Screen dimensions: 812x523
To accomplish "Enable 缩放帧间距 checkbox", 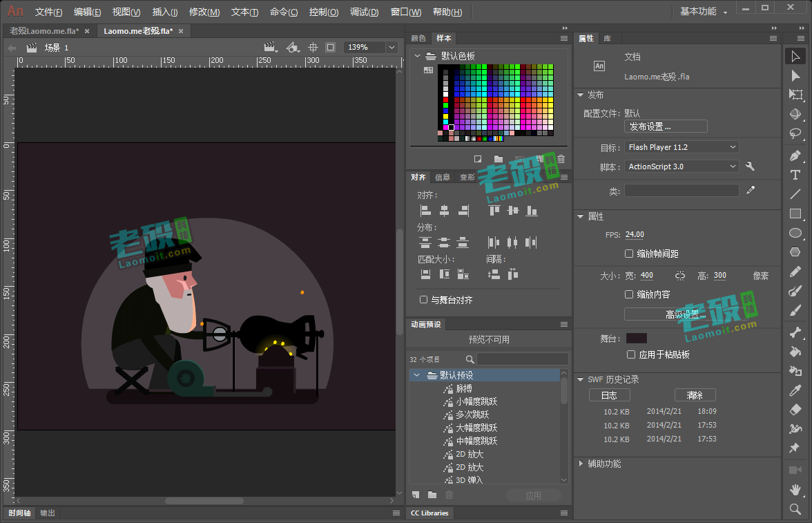I will click(x=629, y=254).
